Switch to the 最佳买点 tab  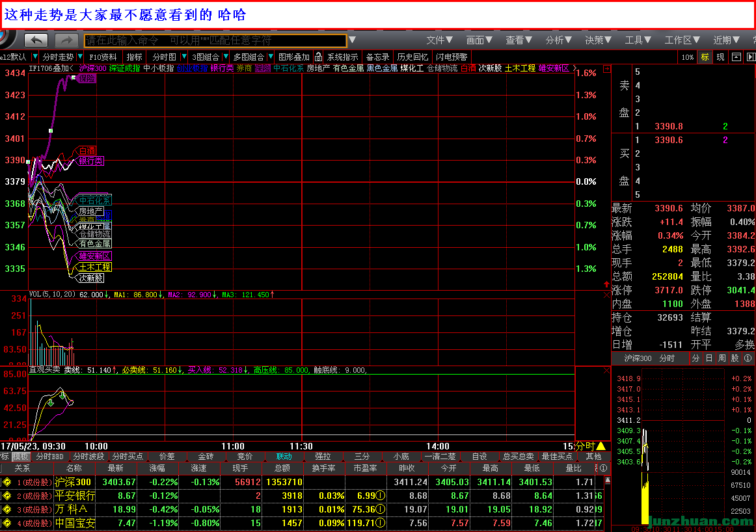(x=557, y=457)
